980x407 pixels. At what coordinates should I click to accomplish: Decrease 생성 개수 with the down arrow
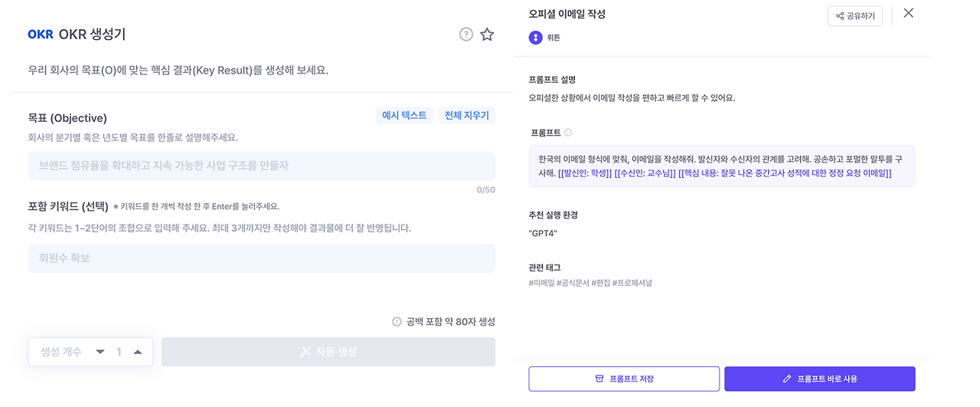coord(100,352)
